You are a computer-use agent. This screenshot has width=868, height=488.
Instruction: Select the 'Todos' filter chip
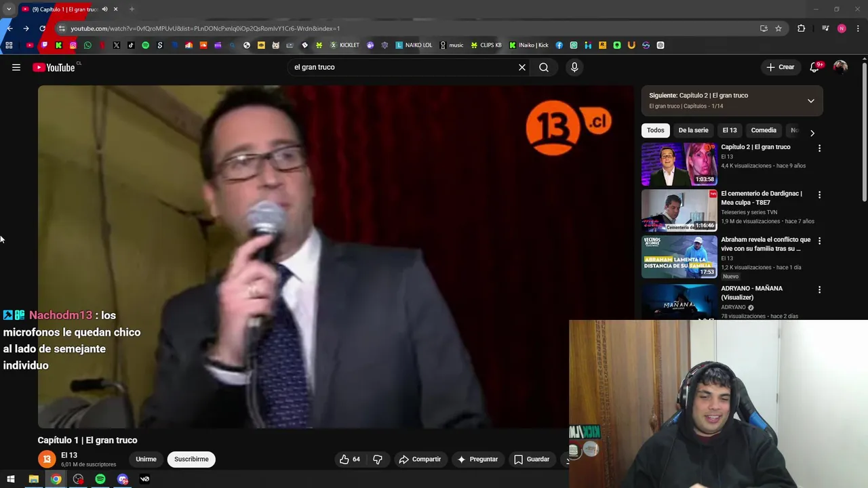[655, 130]
